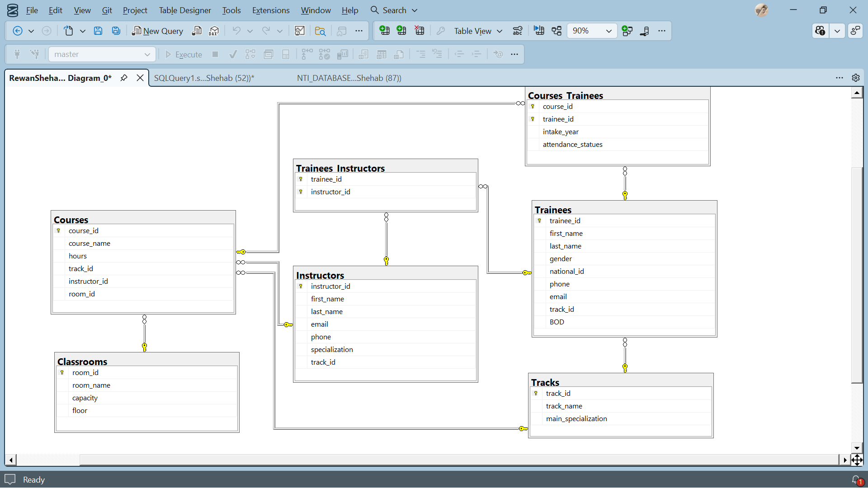Click the Save All icon
Image resolution: width=868 pixels, height=488 pixels.
116,31
